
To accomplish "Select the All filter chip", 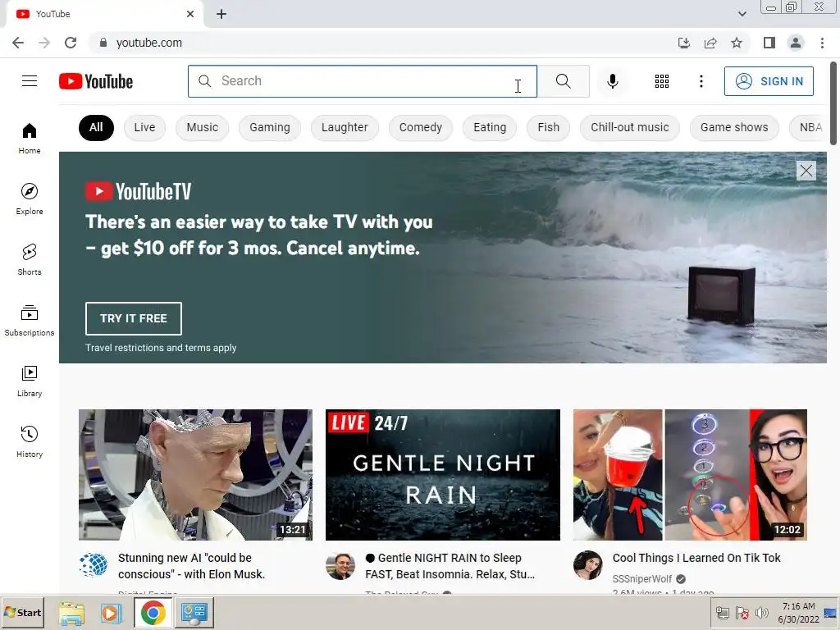I will click(96, 127).
